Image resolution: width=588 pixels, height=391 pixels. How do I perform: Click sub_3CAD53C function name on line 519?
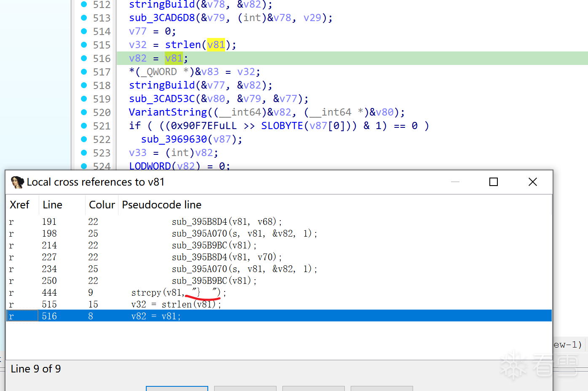(x=162, y=99)
